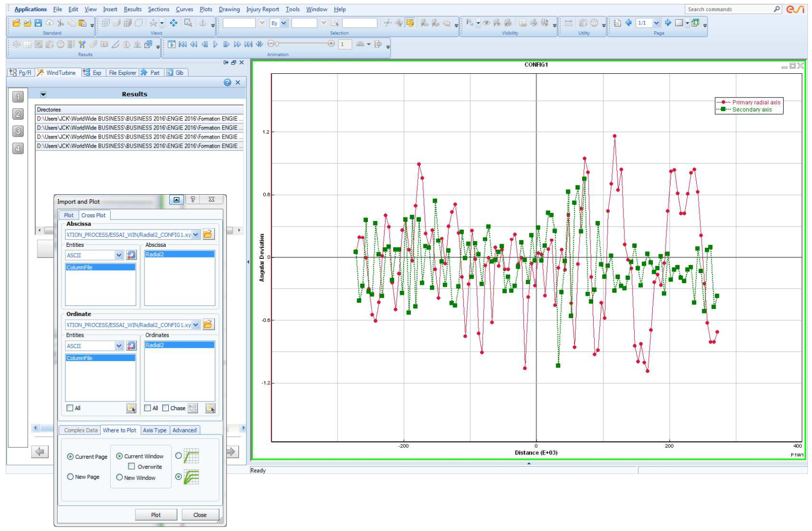Screen dimensions: 812x531
Task: Click collapse icon in Import and Plot title bar
Action: click(x=176, y=200)
